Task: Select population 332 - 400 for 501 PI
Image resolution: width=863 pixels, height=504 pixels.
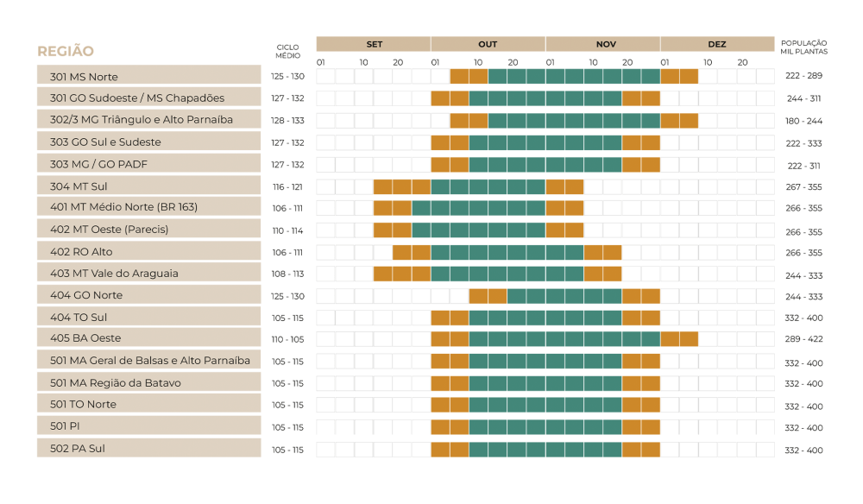Action: 804,427
